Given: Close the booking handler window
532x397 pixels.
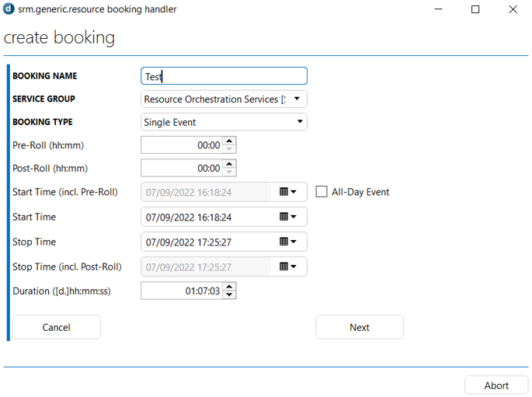Looking at the screenshot, I should (513, 9).
